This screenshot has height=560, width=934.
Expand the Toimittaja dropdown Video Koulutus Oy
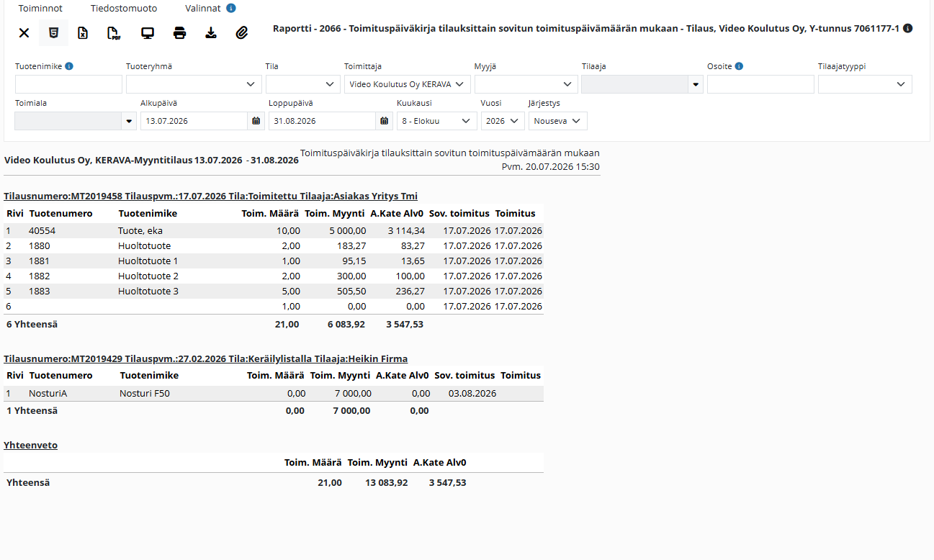coord(408,84)
